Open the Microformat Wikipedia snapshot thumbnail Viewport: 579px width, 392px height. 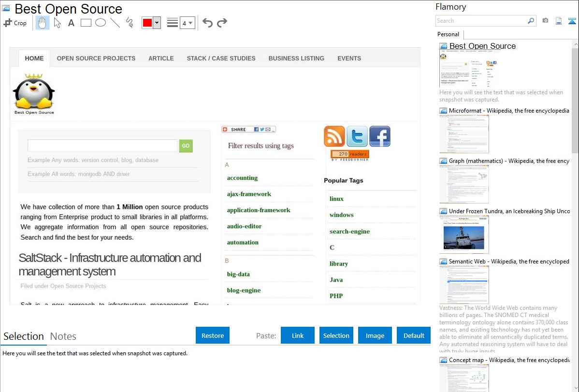click(464, 134)
